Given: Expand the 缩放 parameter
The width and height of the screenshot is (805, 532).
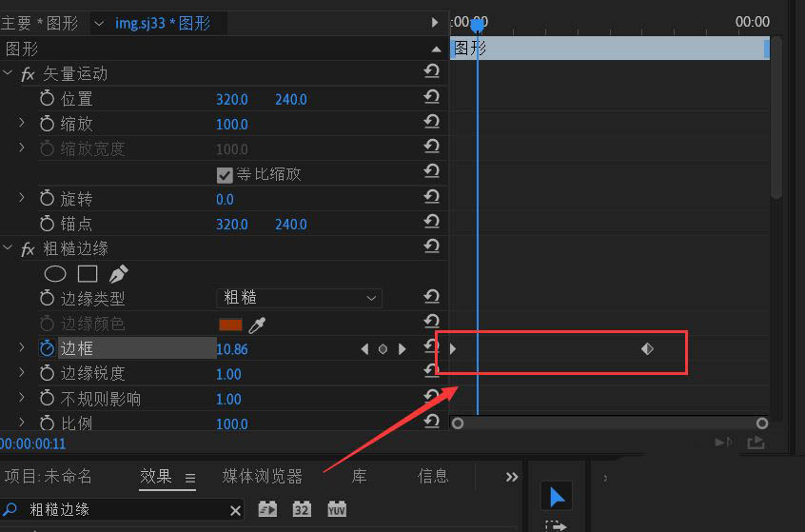Looking at the screenshot, I should (x=22, y=122).
